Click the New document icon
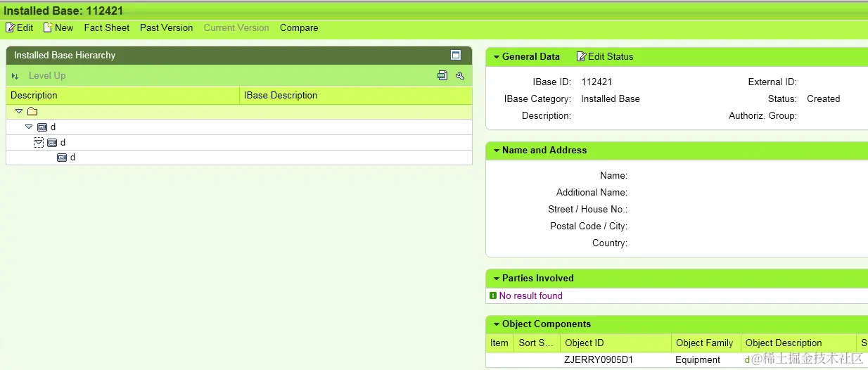This screenshot has height=370, width=868. [48, 27]
